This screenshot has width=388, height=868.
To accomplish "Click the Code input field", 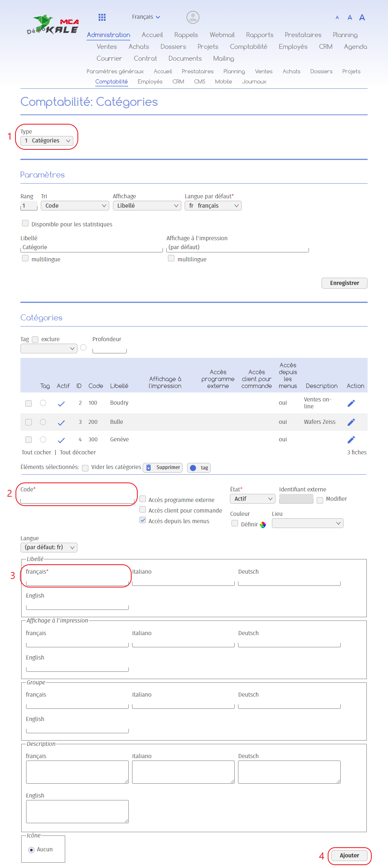I will pos(77,499).
